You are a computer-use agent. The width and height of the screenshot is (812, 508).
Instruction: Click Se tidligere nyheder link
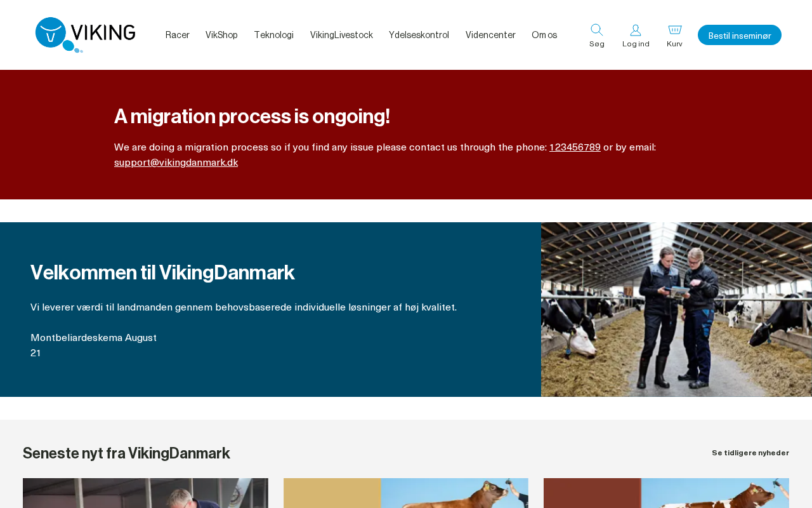[750, 453]
